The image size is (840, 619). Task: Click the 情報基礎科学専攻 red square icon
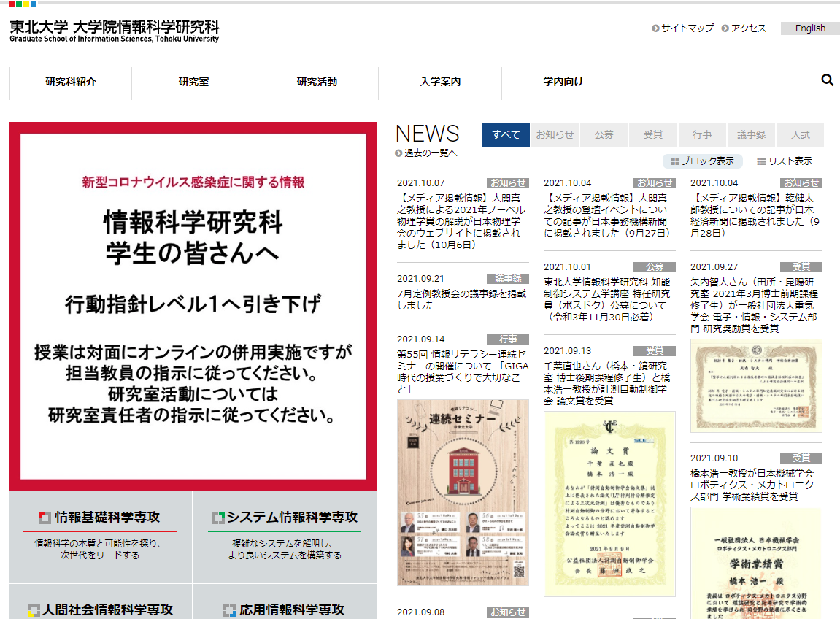45,518
